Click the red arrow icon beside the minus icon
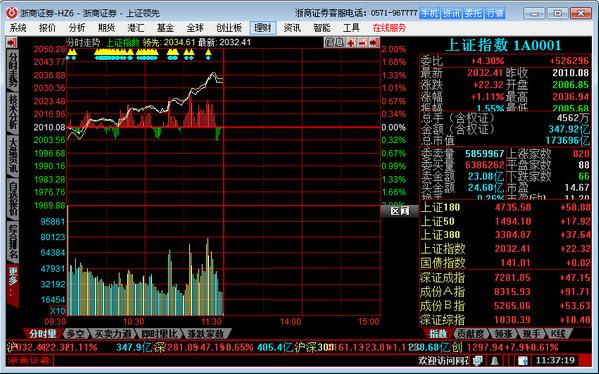Screen dimensions: 599x374 [374, 42]
